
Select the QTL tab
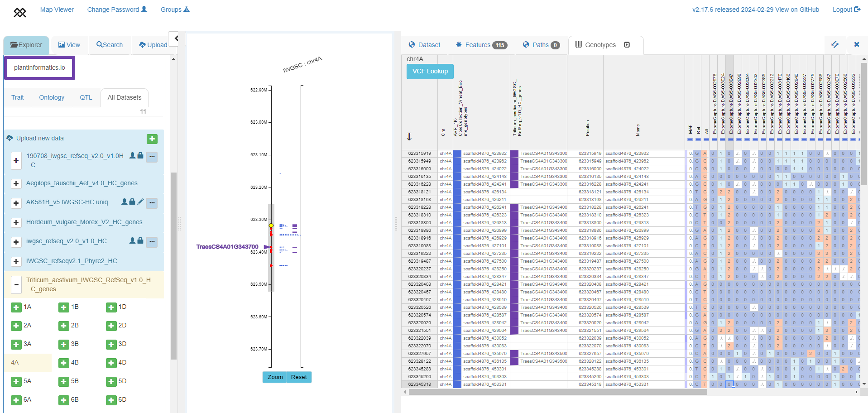[86, 97]
